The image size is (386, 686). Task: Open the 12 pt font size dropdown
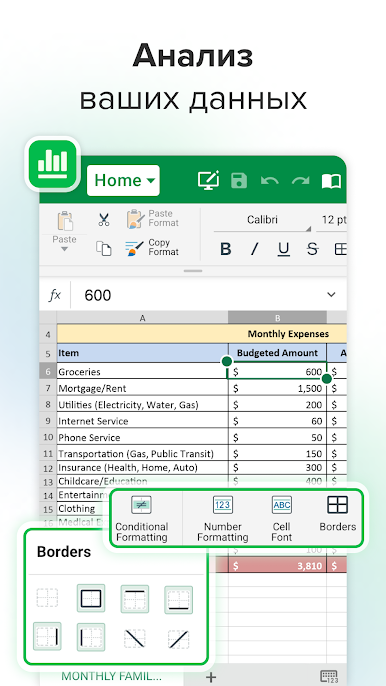pos(332,220)
